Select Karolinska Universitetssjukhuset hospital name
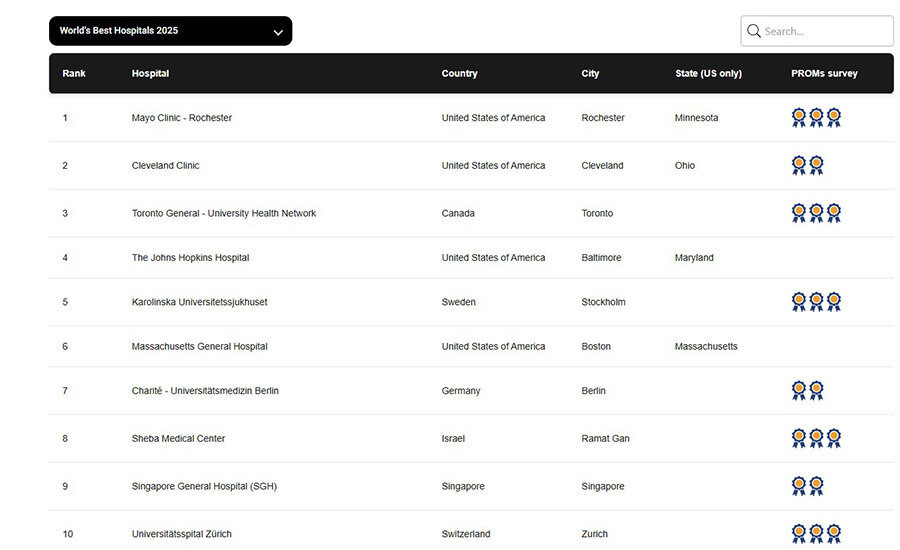 (x=200, y=302)
